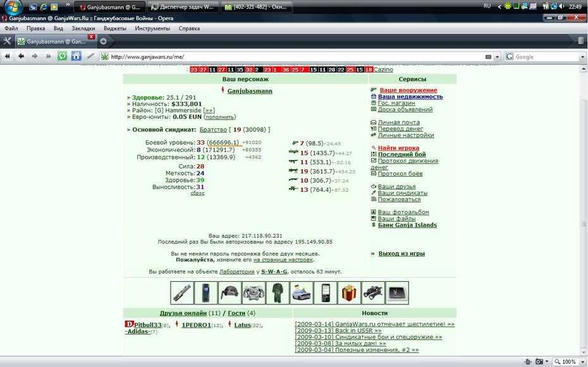Viewport: 588px width, 367px height.
Task: Go to Opera home page button
Action: [x=76, y=56]
